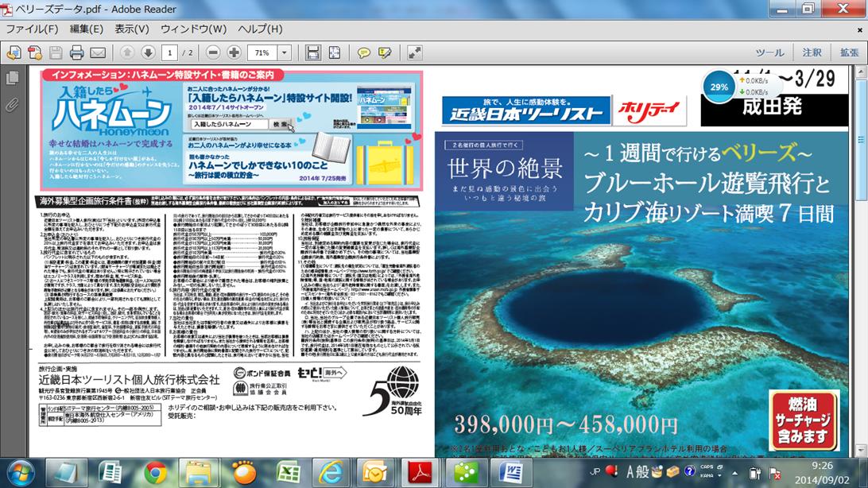The image size is (868, 488).
Task: Open the ウィンドウ(W) menu
Action: click(x=193, y=29)
